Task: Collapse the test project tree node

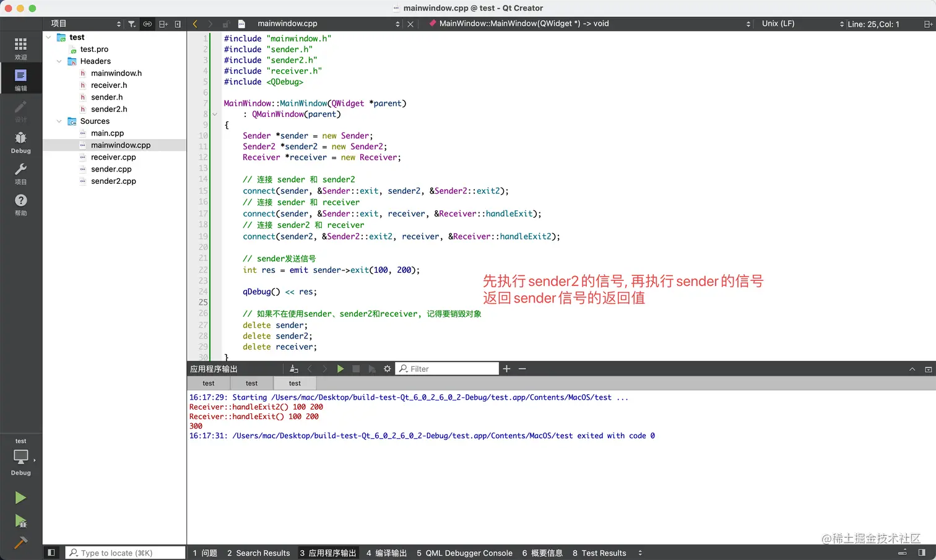Action: 49,37
